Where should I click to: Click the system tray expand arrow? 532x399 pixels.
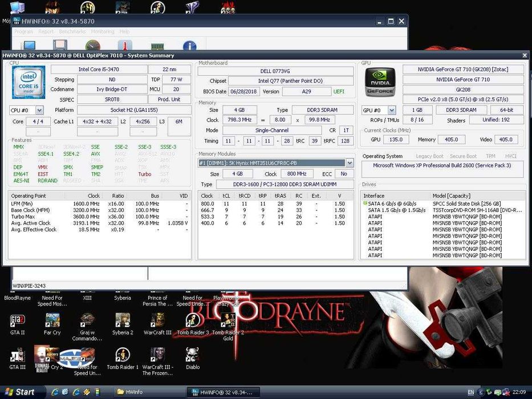(x=481, y=392)
